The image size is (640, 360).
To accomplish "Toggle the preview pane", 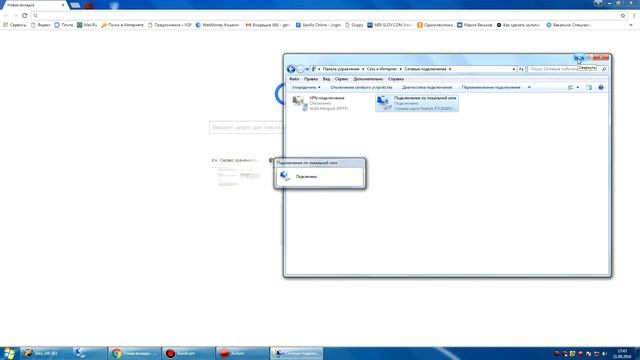I will (x=589, y=87).
